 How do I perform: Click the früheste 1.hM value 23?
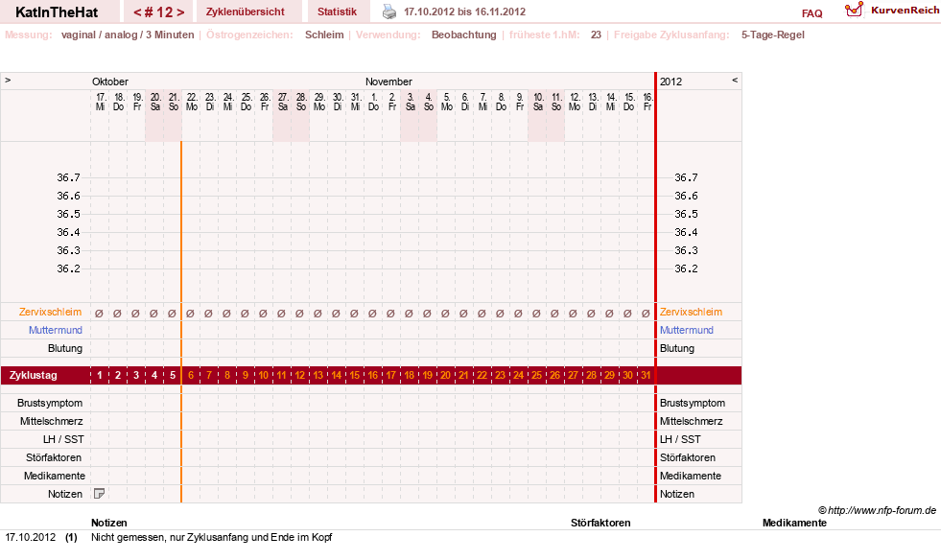596,35
